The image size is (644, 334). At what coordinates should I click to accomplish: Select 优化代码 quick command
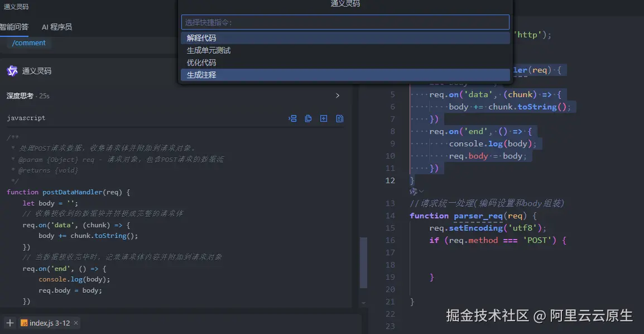pos(345,63)
